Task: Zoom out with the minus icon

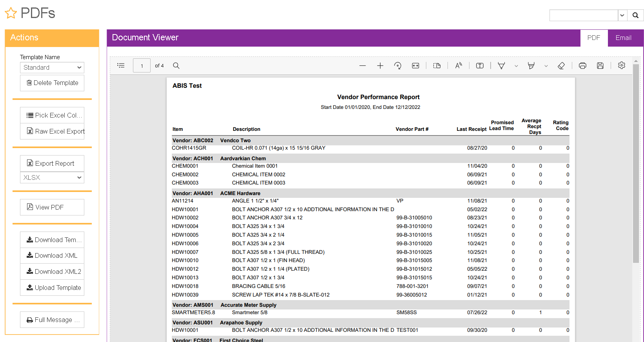Action: click(362, 66)
